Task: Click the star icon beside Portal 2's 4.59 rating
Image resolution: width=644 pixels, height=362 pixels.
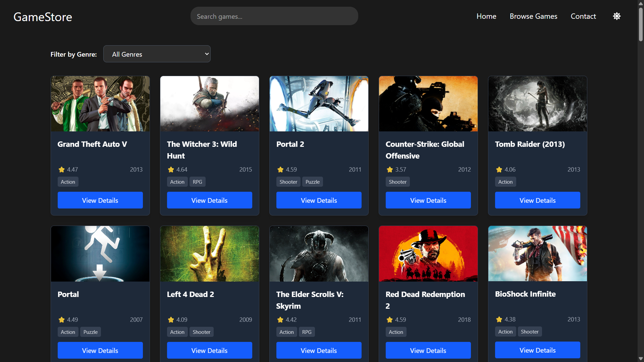Action: coord(280,170)
